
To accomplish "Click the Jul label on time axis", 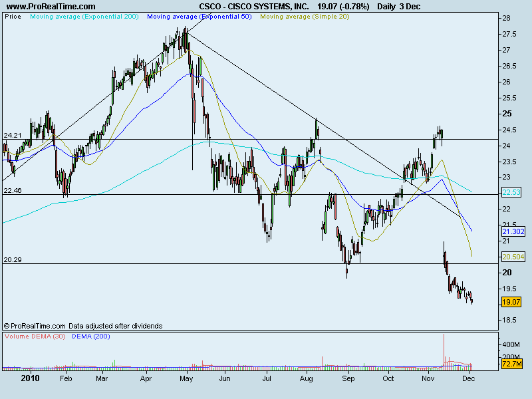I will click(267, 378).
